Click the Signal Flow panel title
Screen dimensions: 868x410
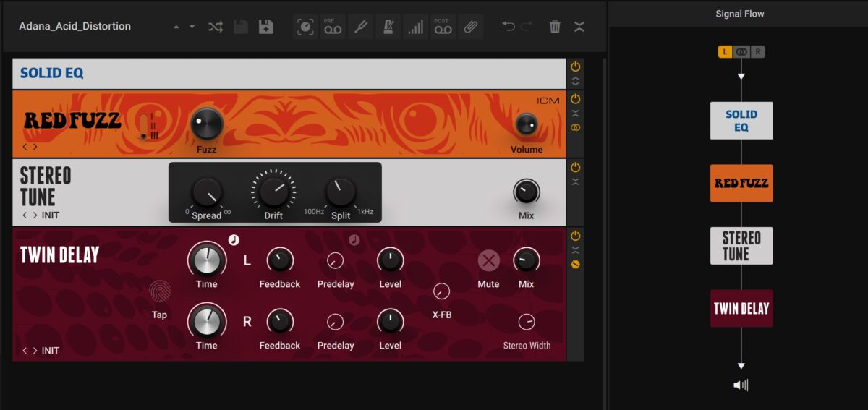coord(739,14)
